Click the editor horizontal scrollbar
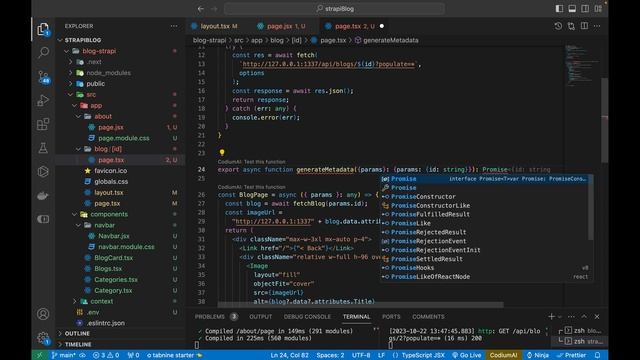 (360, 305)
